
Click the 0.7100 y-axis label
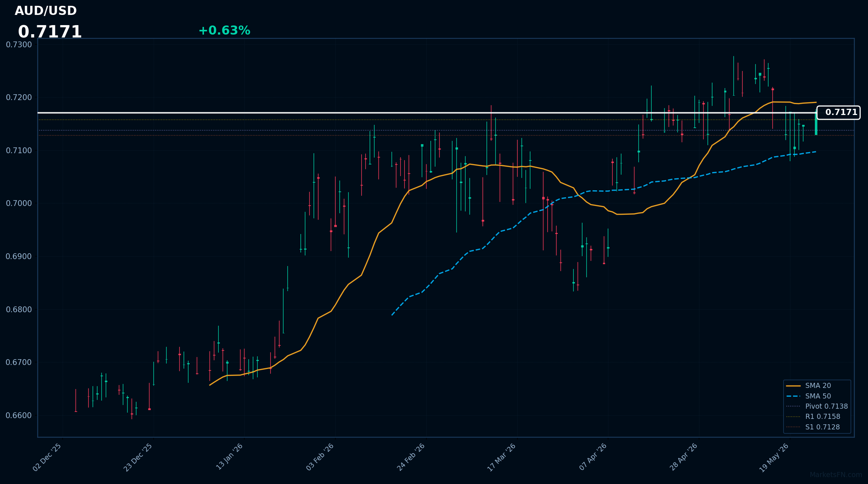(19, 151)
